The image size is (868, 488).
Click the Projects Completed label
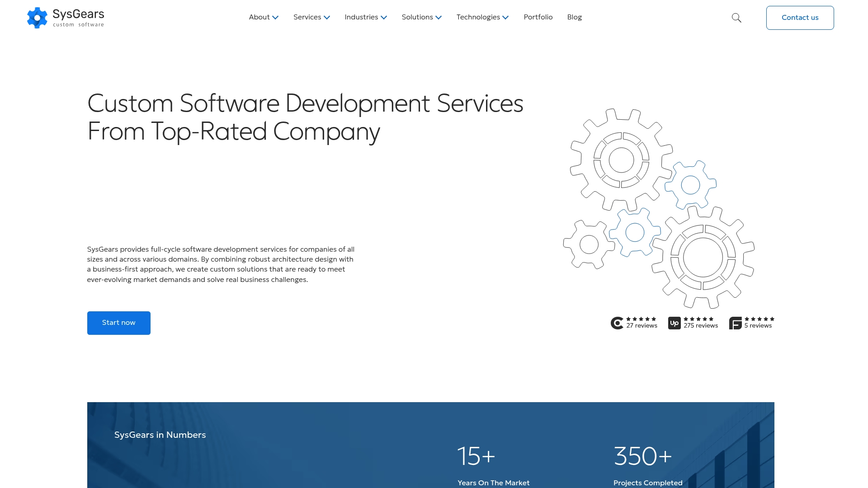point(648,483)
